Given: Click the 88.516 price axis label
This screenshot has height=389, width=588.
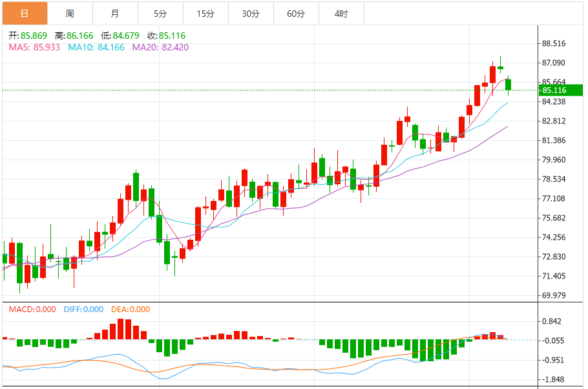Looking at the screenshot, I should (x=554, y=43).
